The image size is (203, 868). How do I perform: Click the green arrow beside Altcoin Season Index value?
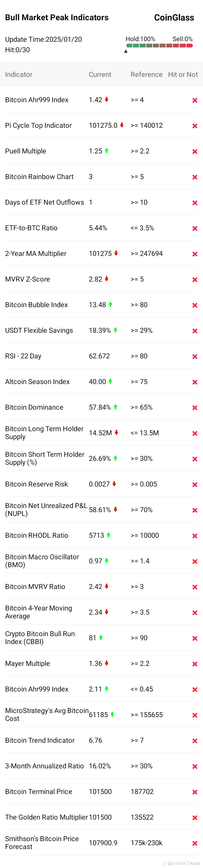click(110, 381)
